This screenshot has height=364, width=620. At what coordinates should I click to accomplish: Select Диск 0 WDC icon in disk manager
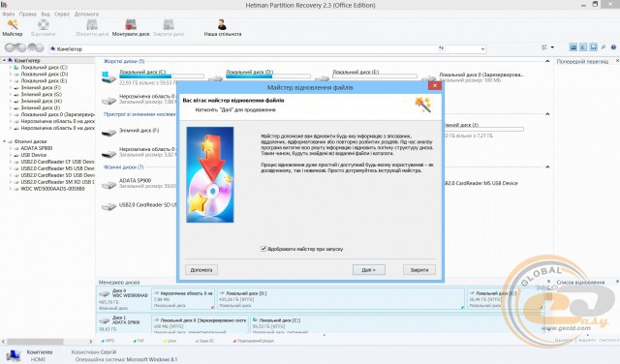[x=105, y=294]
